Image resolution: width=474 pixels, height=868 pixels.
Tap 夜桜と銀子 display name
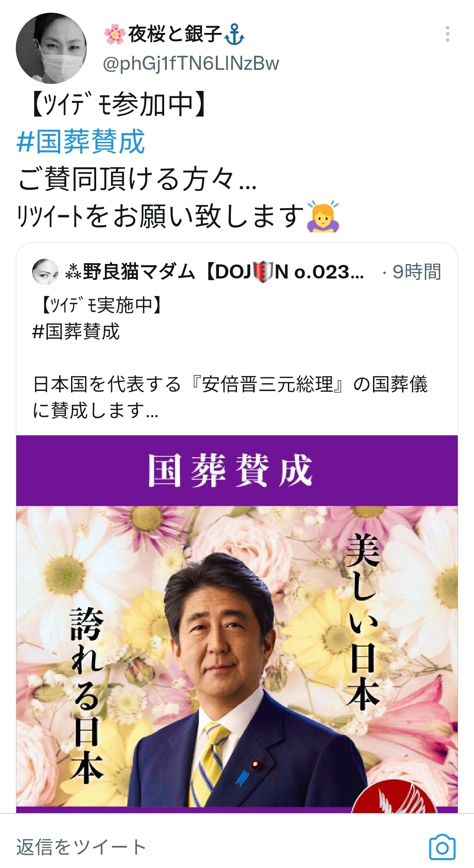pos(174,34)
